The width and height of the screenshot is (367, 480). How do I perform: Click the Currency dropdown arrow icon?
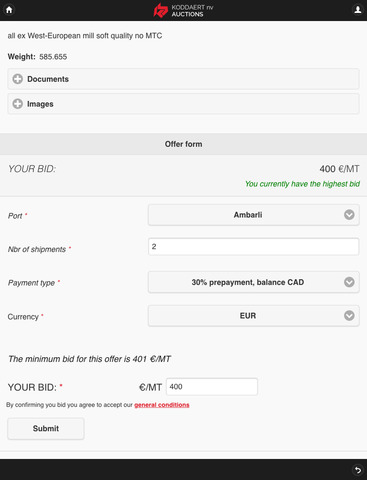(349, 316)
